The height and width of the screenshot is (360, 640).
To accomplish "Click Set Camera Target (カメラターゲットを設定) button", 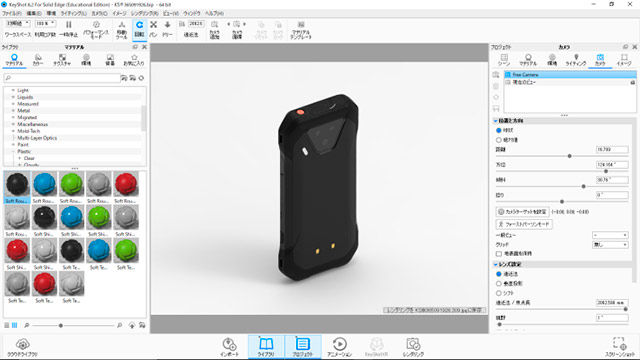I will [522, 212].
